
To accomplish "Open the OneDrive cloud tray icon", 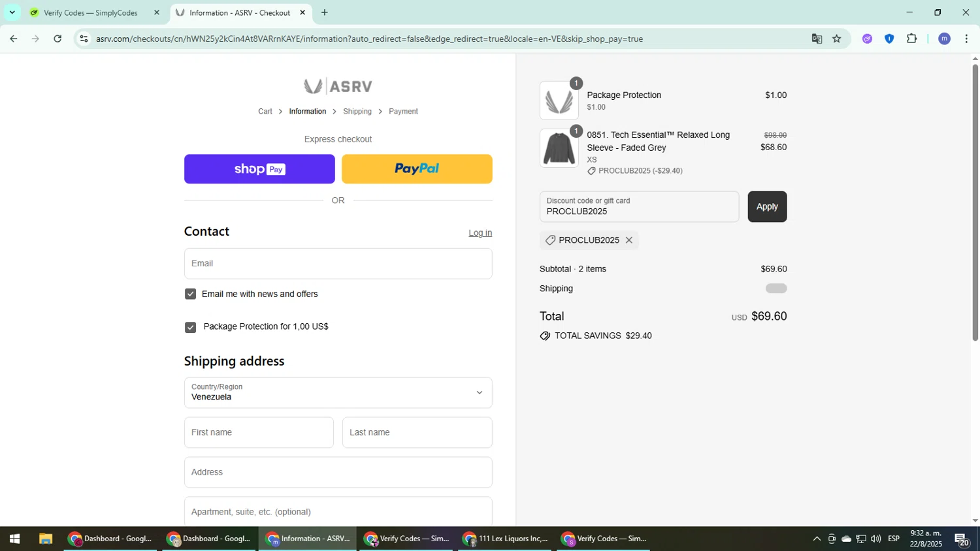I will [x=846, y=539].
